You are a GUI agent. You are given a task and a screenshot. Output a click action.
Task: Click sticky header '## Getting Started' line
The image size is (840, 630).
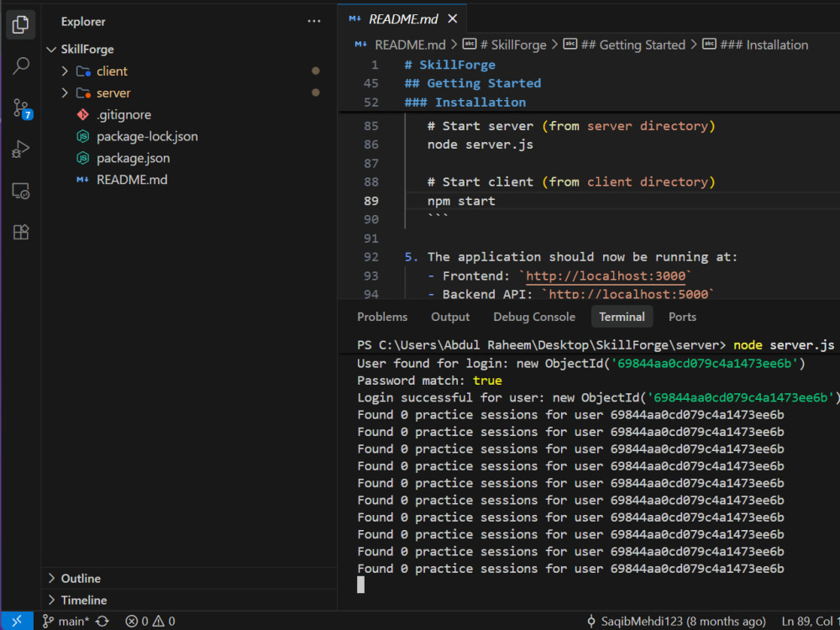click(472, 83)
